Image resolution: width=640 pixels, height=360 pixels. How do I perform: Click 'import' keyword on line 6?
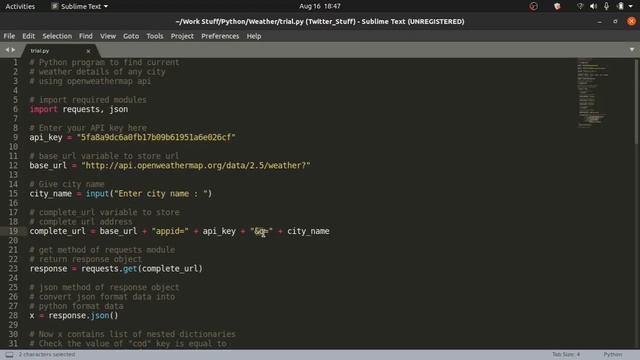43,109
